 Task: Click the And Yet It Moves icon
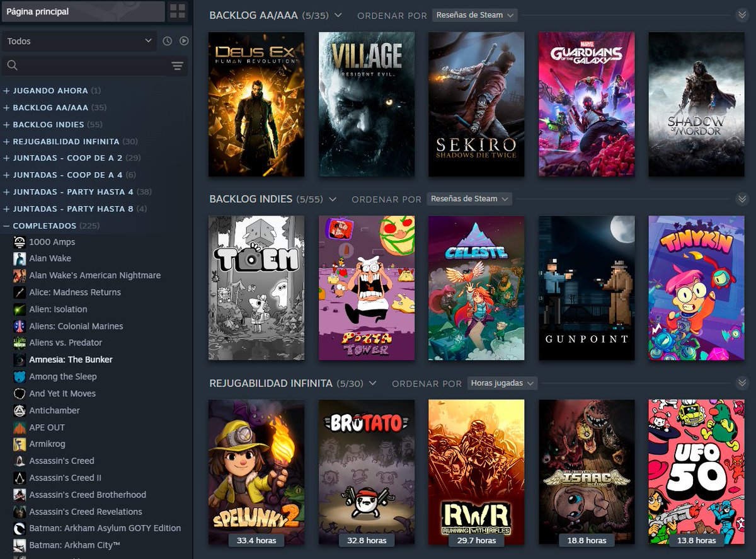(20, 394)
